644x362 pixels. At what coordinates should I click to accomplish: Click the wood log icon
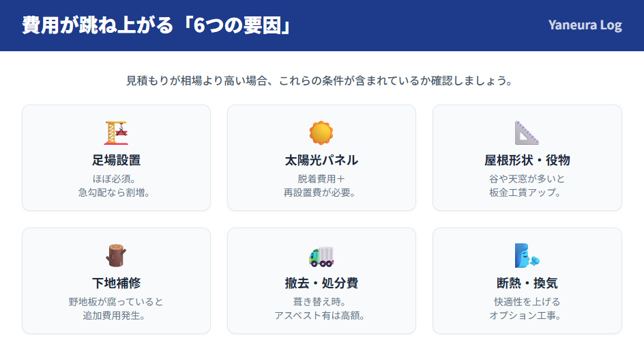click(116, 256)
